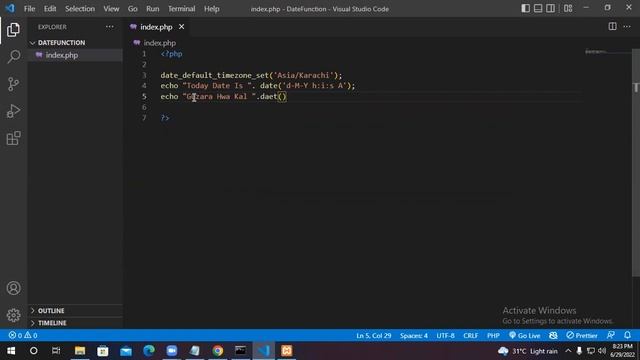This screenshot has width=640, height=360.
Task: Open the Manage gear icon
Action: [x=13, y=315]
